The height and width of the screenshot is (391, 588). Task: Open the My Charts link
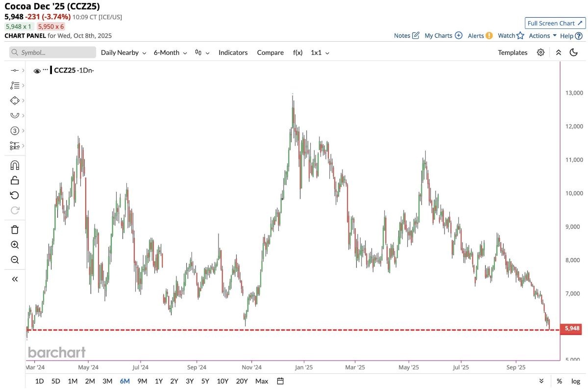443,35
